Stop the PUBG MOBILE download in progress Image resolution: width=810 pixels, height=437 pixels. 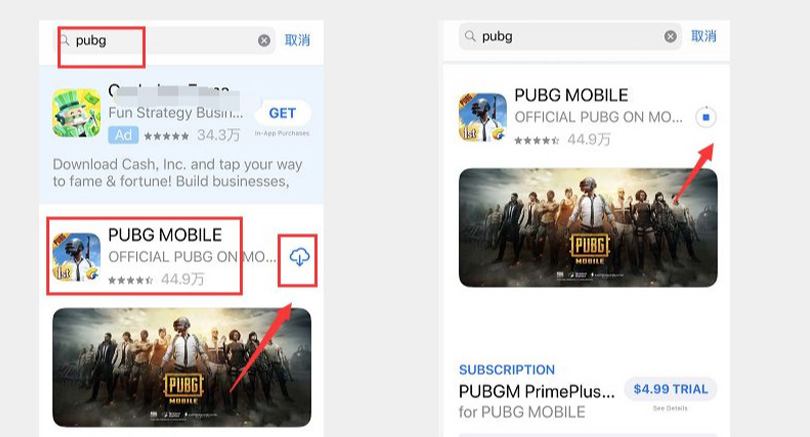(x=706, y=117)
